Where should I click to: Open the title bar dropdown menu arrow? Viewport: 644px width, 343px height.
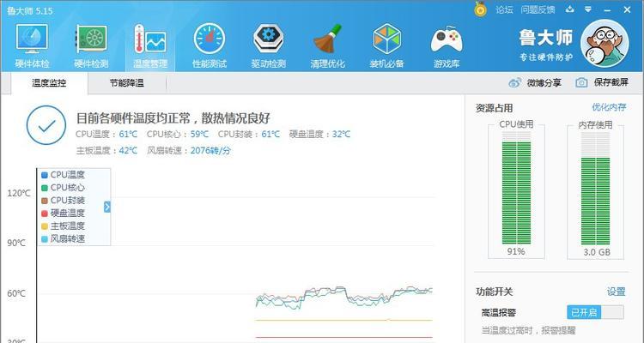tap(588, 9)
